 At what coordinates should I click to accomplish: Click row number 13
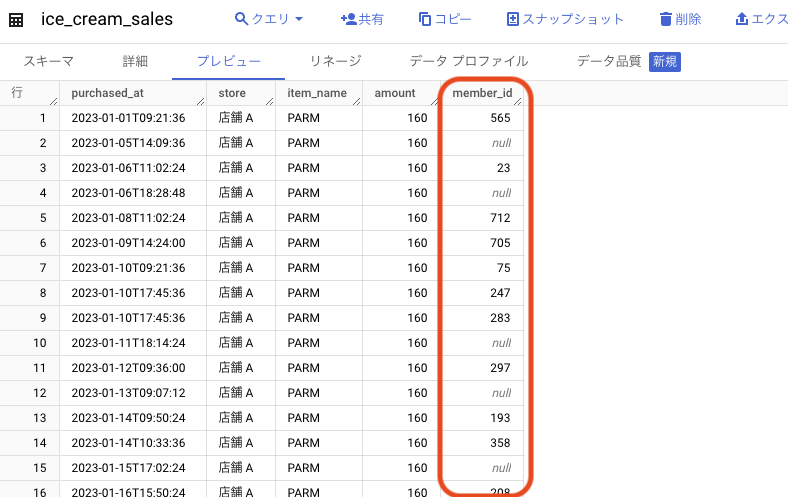coord(40,418)
